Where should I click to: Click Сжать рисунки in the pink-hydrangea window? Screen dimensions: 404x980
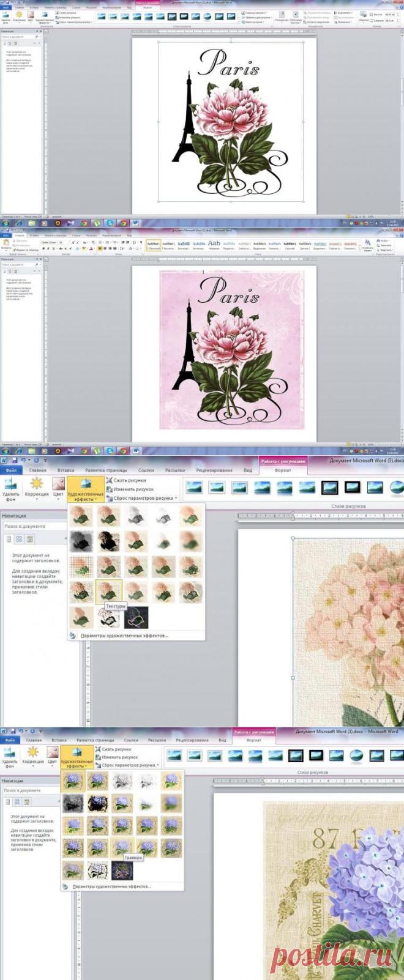tap(125, 480)
